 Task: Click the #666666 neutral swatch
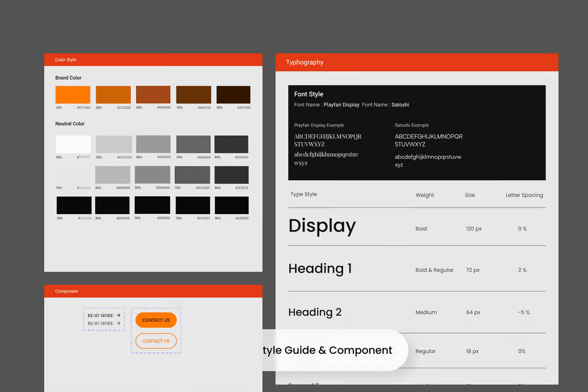coord(193,144)
